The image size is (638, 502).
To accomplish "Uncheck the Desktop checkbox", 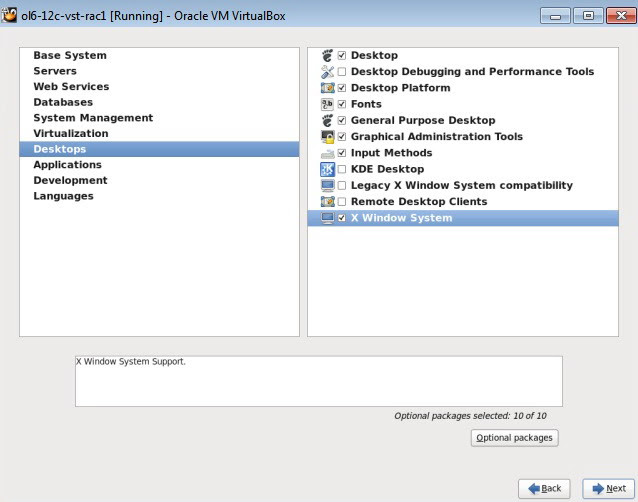I will pos(342,55).
